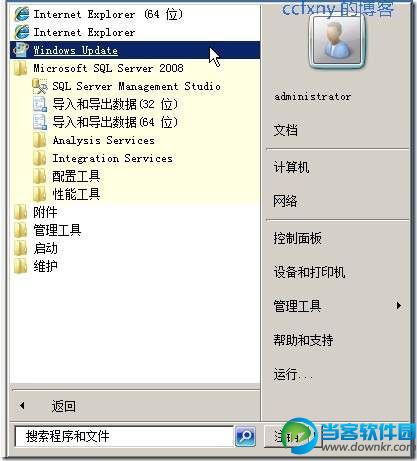This screenshot has width=417, height=461.
Task: Collapse the Microsoft SQL Server 2008 folder
Action: pyautogui.click(x=135, y=68)
